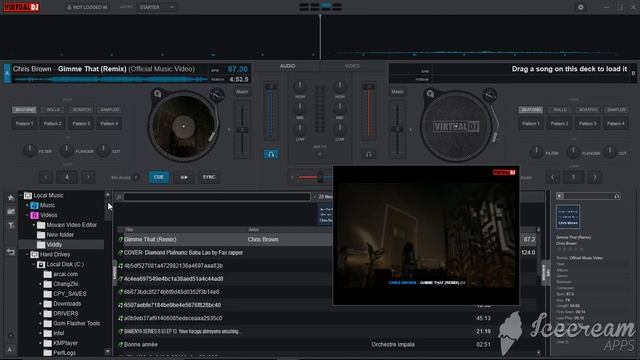
Task: Select Viddly folder in tree
Action: coord(54,244)
